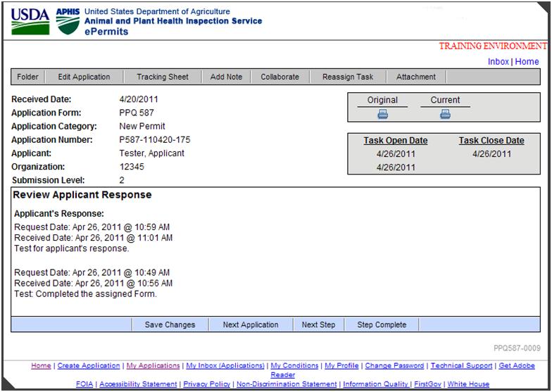Print the Original application version
Viewport: 552px width, 392px height.
(382, 115)
